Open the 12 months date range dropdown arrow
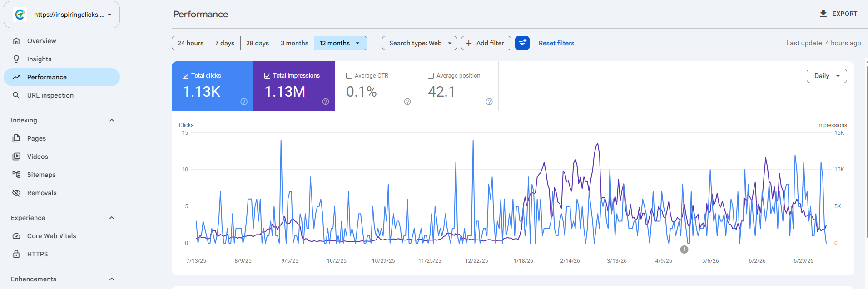 click(x=358, y=43)
